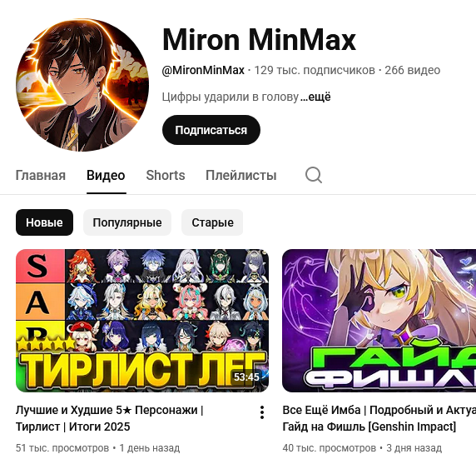Viewport: 476px width, 464px height.
Task: Click the Miron MinMax channel avatar
Action: 82,85
